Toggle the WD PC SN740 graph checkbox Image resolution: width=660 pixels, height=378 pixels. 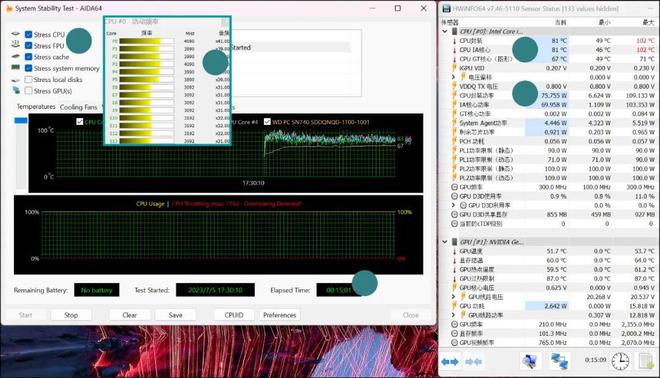pos(267,122)
